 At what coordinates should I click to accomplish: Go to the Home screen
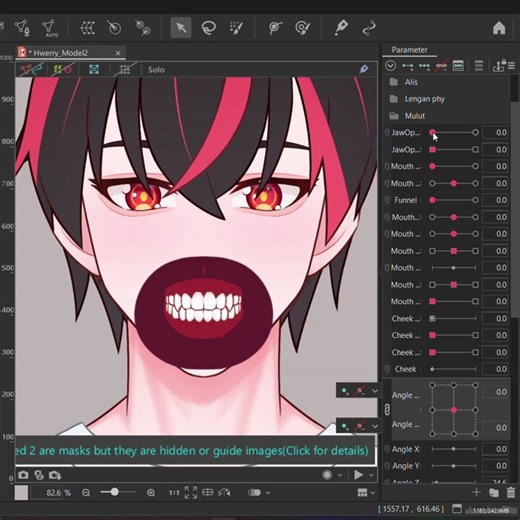click(499, 28)
